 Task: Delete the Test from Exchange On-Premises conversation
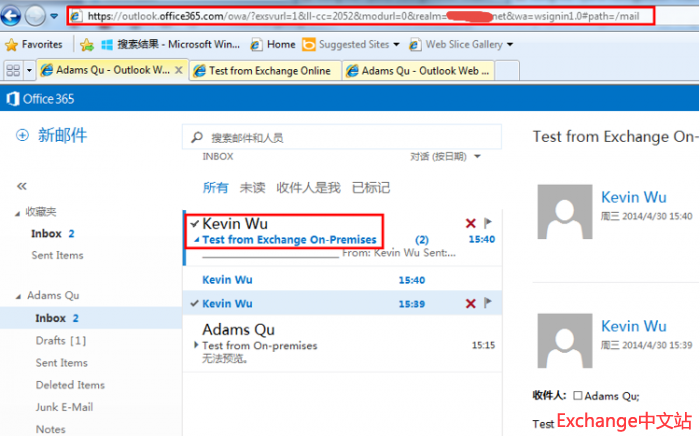pyautogui.click(x=470, y=224)
